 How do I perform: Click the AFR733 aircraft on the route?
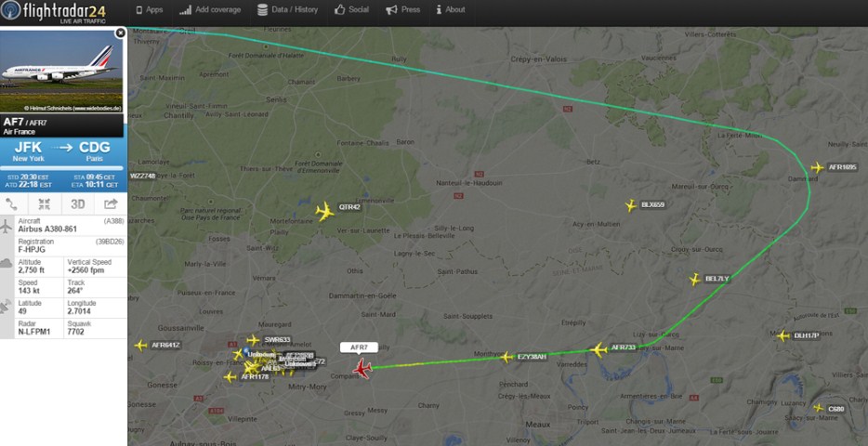(x=598, y=349)
